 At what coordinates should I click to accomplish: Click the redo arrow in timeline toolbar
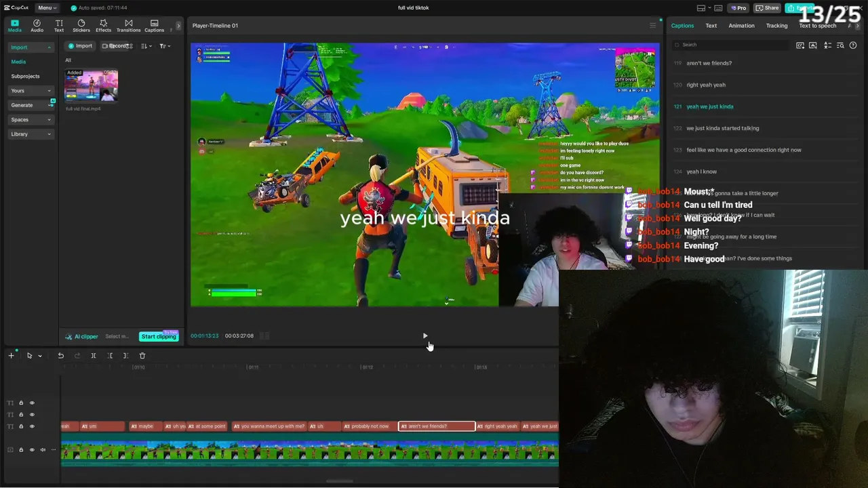pyautogui.click(x=77, y=356)
